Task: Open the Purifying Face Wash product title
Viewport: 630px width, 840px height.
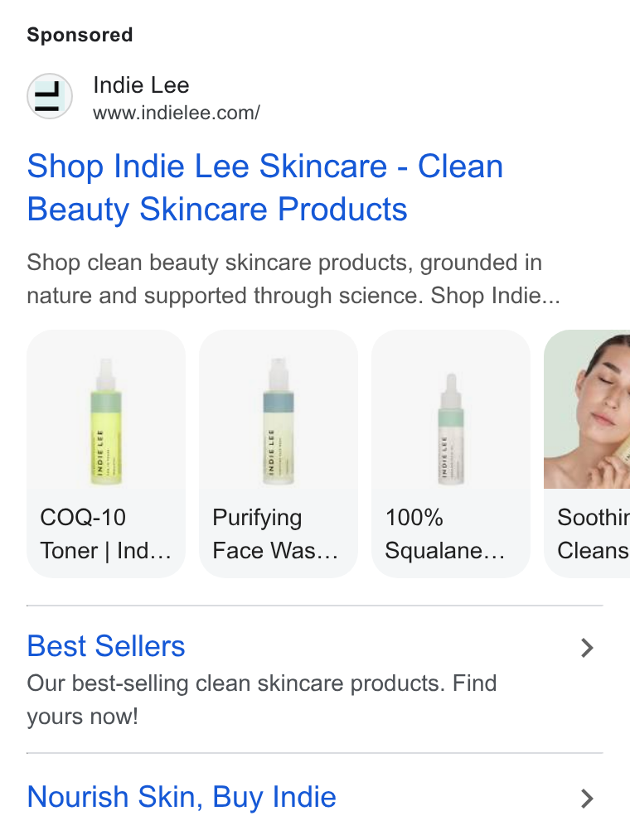Action: click(275, 534)
